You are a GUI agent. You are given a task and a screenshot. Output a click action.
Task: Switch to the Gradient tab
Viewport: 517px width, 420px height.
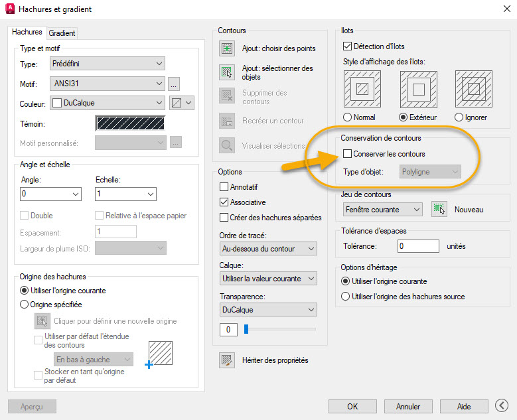coord(62,33)
